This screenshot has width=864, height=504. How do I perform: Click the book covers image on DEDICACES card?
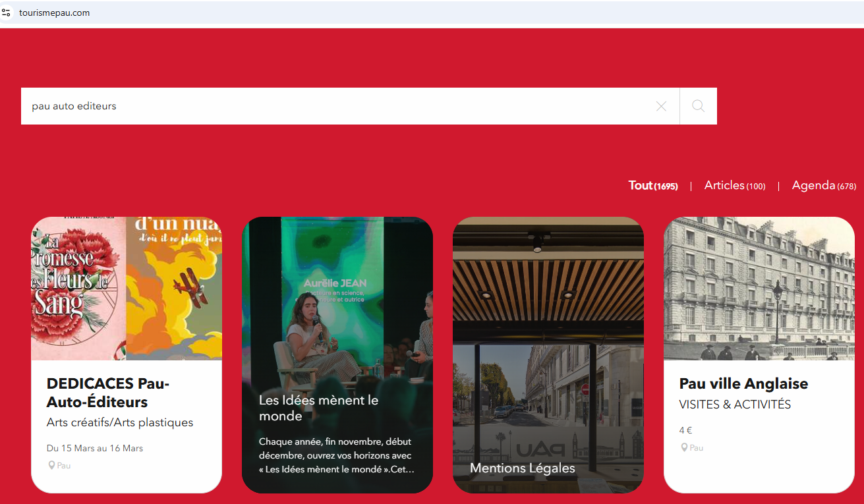coord(127,289)
